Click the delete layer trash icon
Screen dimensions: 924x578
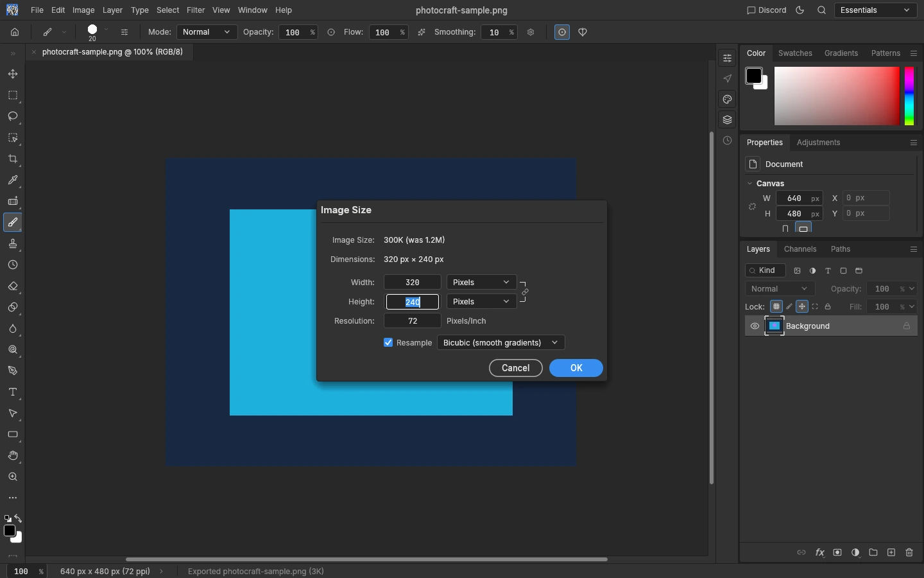tap(909, 552)
